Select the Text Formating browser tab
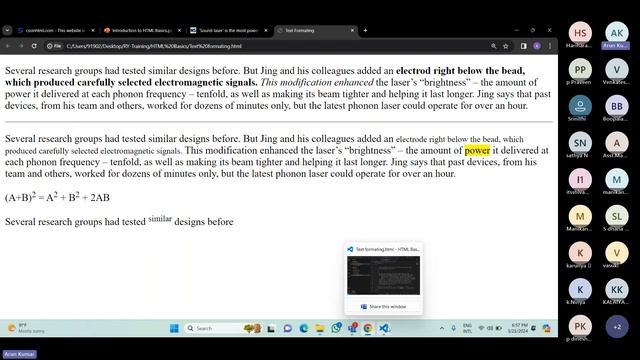The height and width of the screenshot is (360, 640). coord(316,30)
